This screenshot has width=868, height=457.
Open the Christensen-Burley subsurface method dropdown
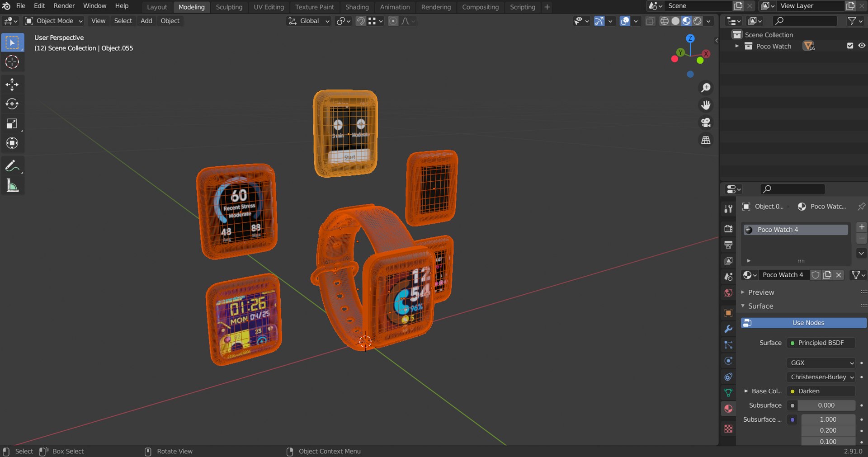pyautogui.click(x=821, y=377)
